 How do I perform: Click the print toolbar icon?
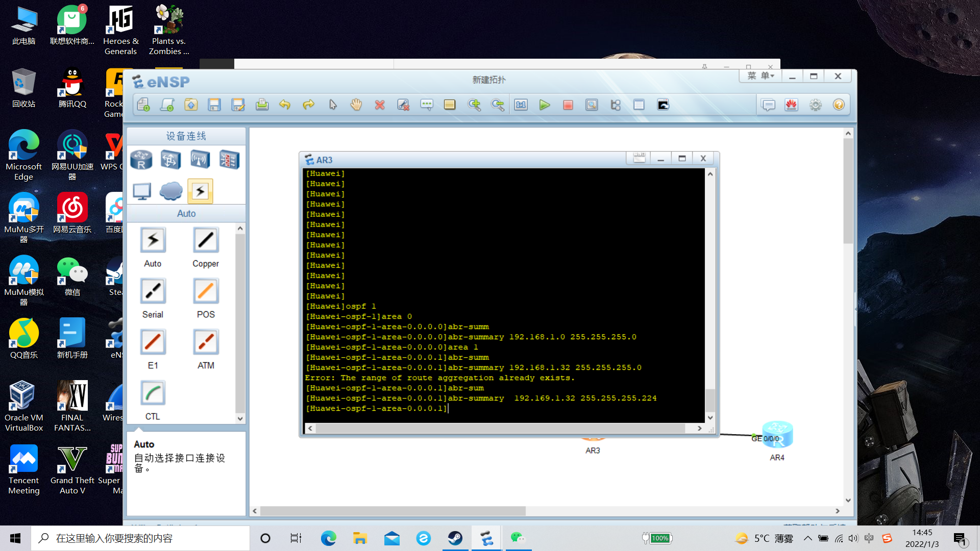tap(262, 105)
